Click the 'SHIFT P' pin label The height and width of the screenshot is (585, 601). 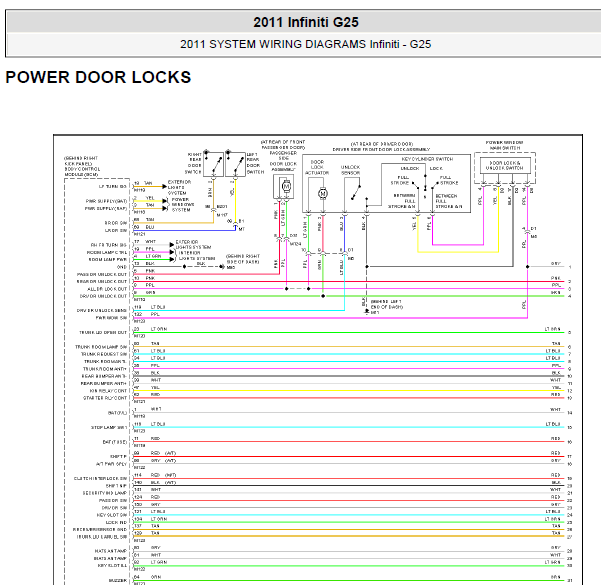pos(118,457)
